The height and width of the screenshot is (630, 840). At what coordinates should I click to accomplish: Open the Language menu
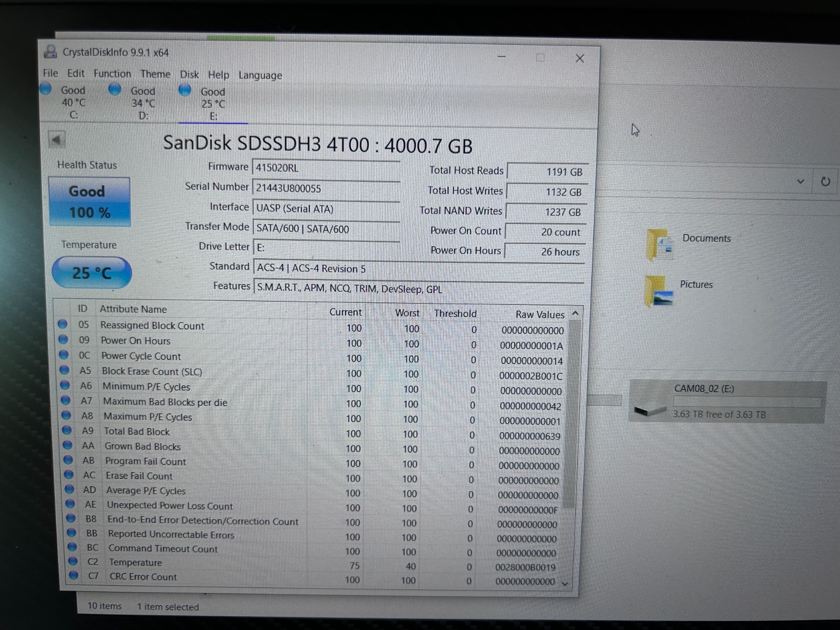pos(260,76)
